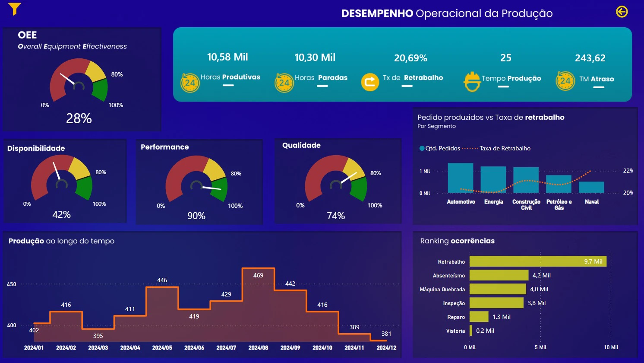644x363 pixels.
Task: Click the Retrabalho ranking bar
Action: coord(538,261)
